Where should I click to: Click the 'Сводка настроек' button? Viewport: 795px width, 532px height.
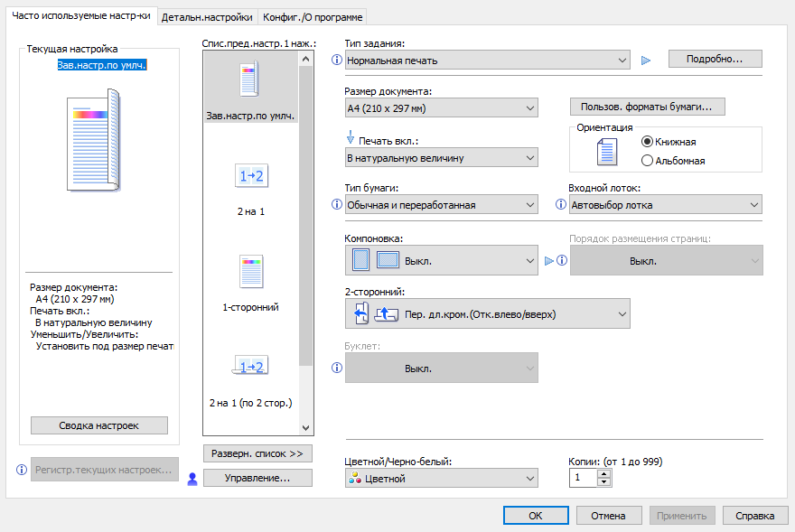(99, 425)
